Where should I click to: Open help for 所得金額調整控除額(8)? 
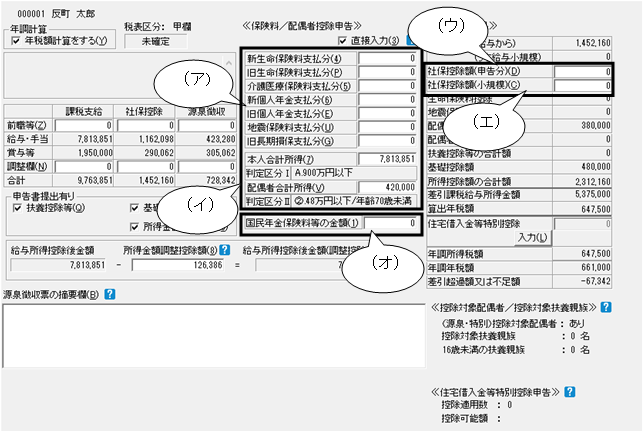[x=224, y=250]
